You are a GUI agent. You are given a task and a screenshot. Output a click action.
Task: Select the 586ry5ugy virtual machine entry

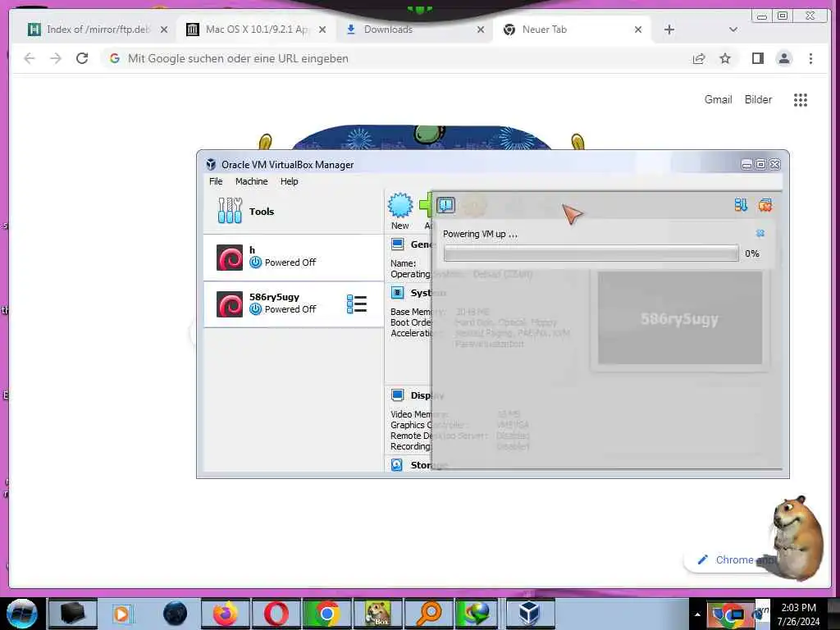coord(294,304)
